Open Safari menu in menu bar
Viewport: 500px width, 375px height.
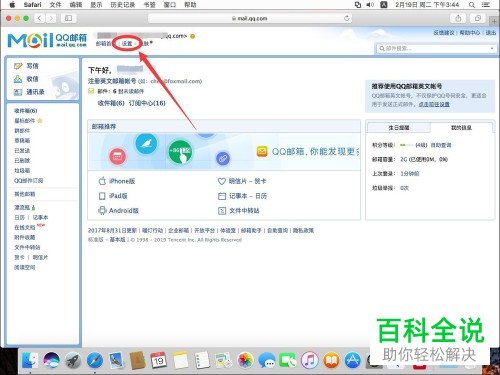tap(32, 5)
